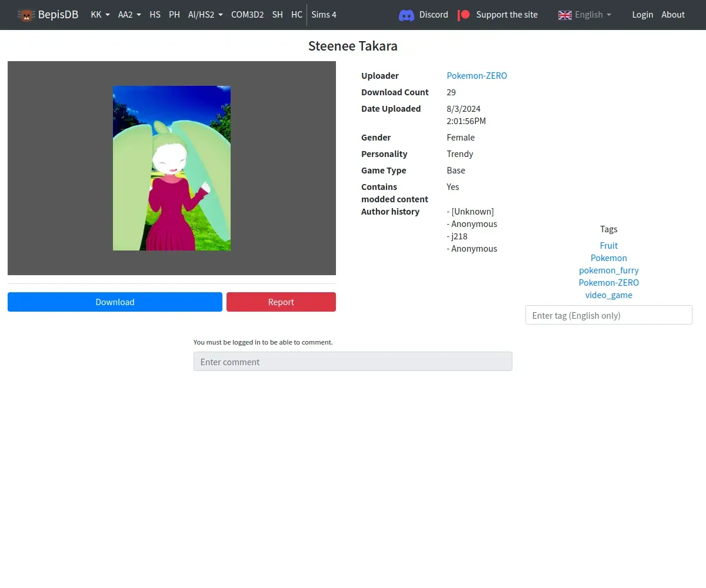706x588 pixels.
Task: Select the pokemon_furry tag
Action: pos(609,270)
